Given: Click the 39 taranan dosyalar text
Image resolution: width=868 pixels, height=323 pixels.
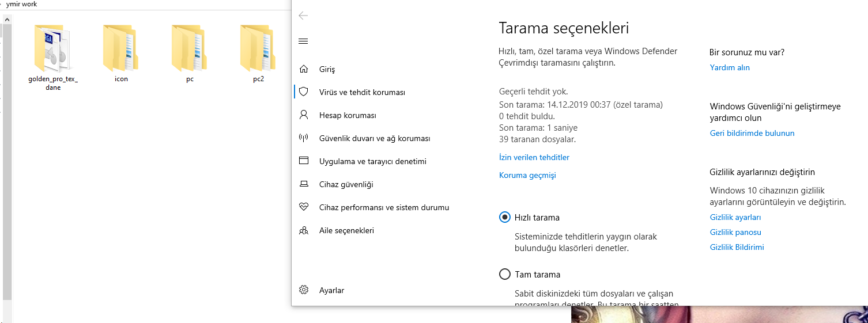Looking at the screenshot, I should click(537, 139).
